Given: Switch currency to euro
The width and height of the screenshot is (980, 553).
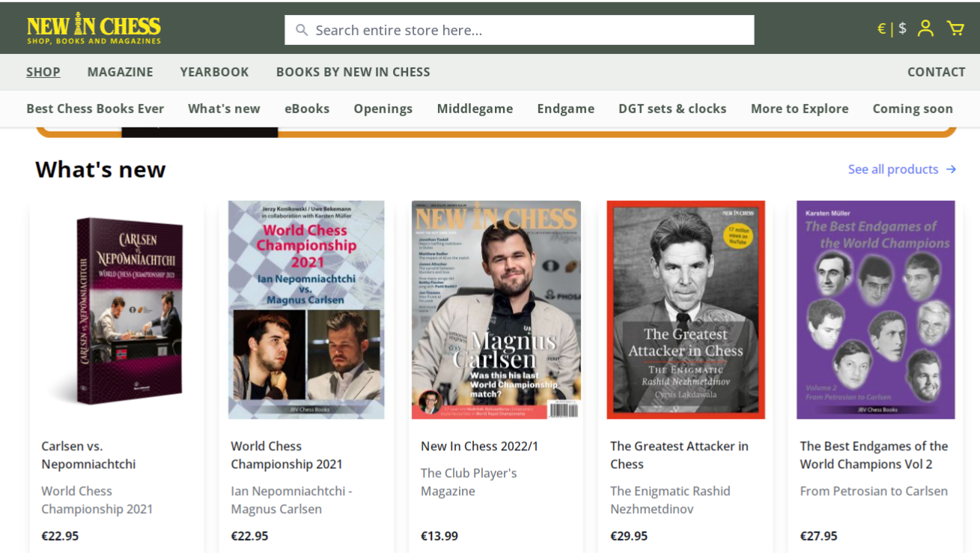Looking at the screenshot, I should point(881,28).
